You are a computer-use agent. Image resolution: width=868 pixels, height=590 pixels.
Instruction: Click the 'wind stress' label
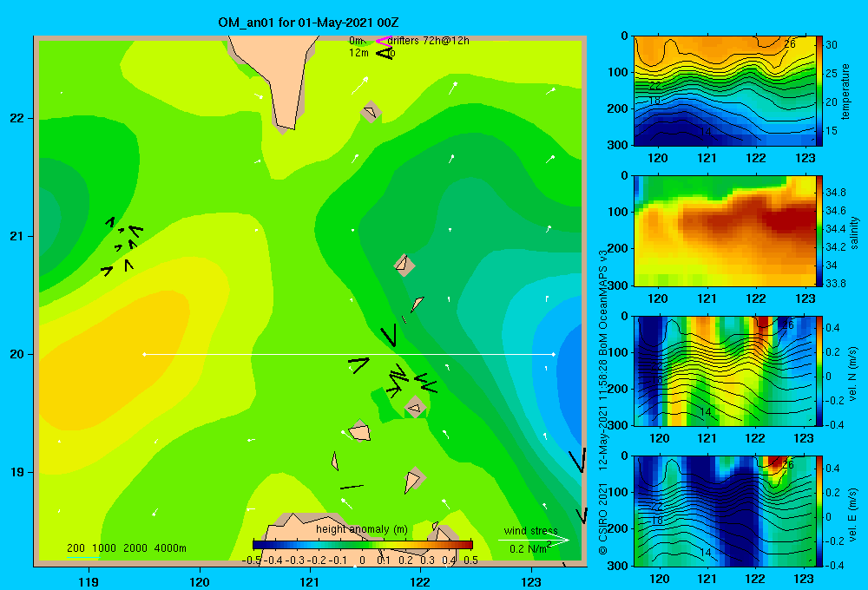coord(531,530)
